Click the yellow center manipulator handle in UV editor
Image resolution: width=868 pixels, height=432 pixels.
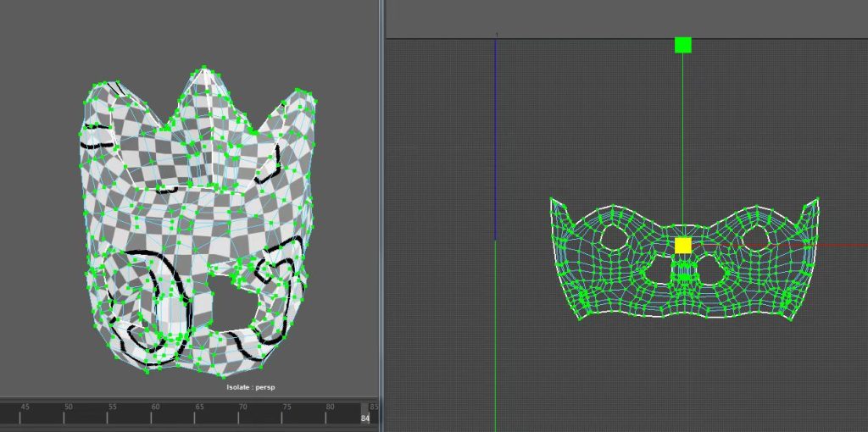(x=683, y=246)
